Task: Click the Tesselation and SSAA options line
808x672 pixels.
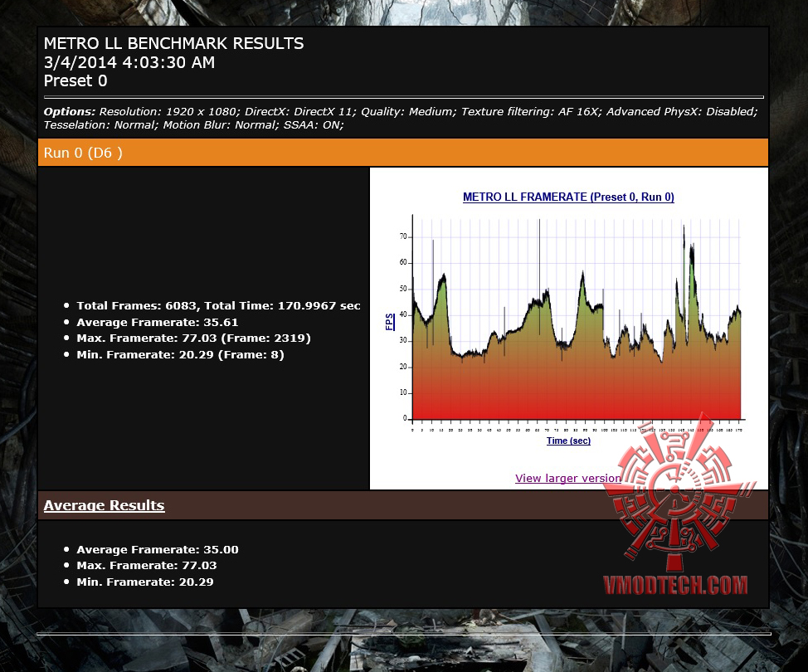Action: pos(193,125)
